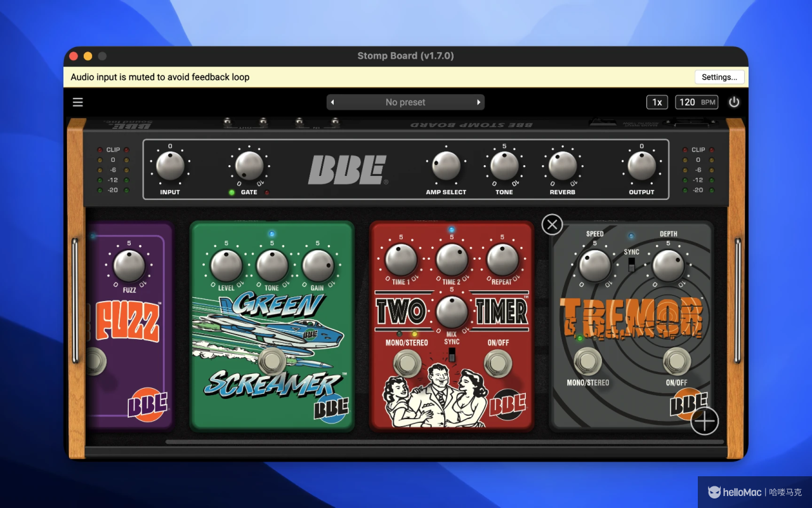Image resolution: width=812 pixels, height=508 pixels.
Task: Click the amp TONE knob
Action: click(504, 166)
